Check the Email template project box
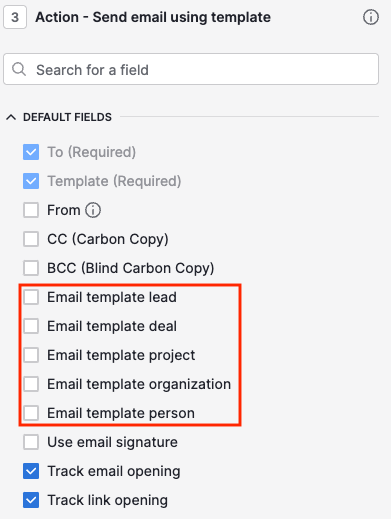This screenshot has height=519, width=391. [31, 355]
